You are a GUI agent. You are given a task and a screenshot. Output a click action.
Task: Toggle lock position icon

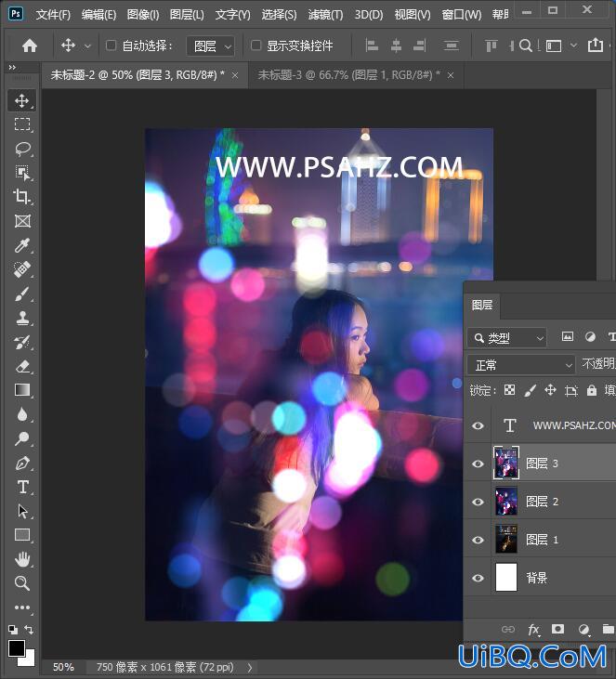(x=551, y=390)
